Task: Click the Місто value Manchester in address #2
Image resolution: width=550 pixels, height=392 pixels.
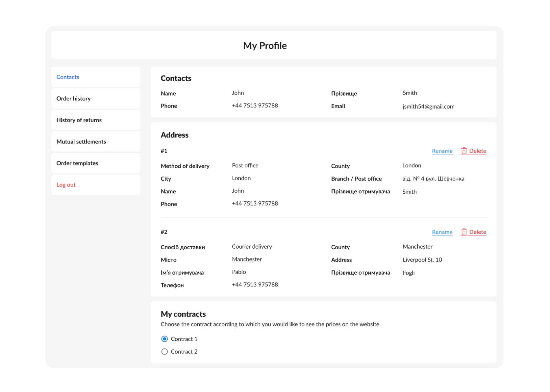Action: [247, 259]
